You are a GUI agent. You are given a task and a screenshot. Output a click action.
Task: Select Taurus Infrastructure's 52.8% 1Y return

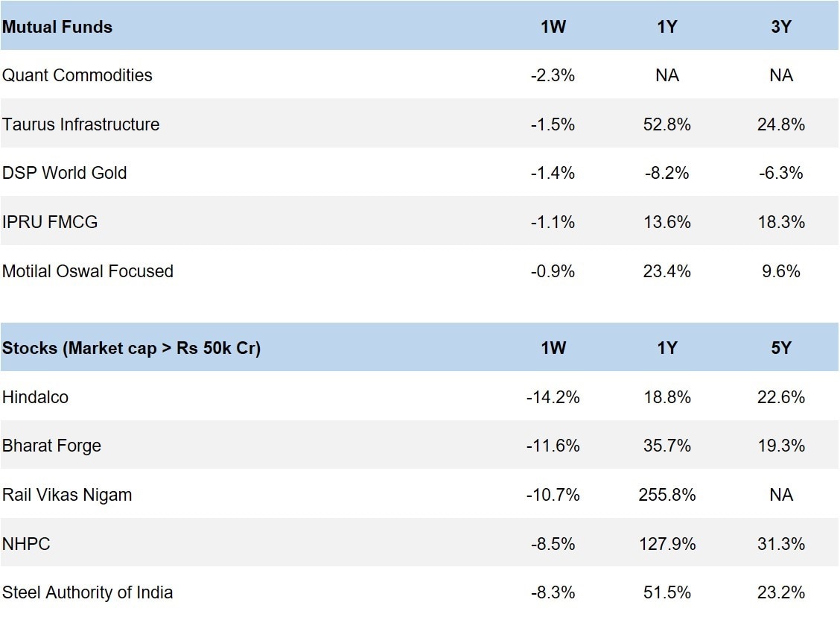click(x=666, y=124)
